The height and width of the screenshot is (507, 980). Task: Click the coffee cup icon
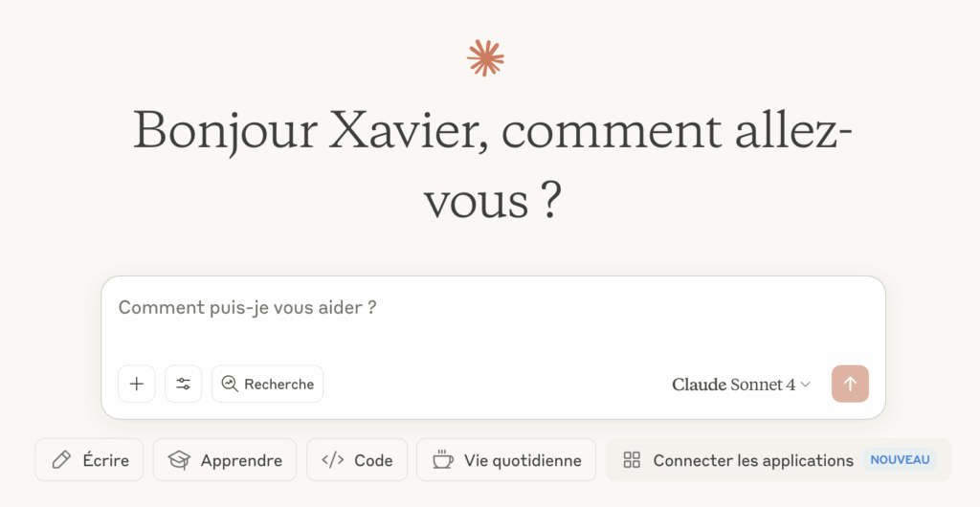point(442,459)
